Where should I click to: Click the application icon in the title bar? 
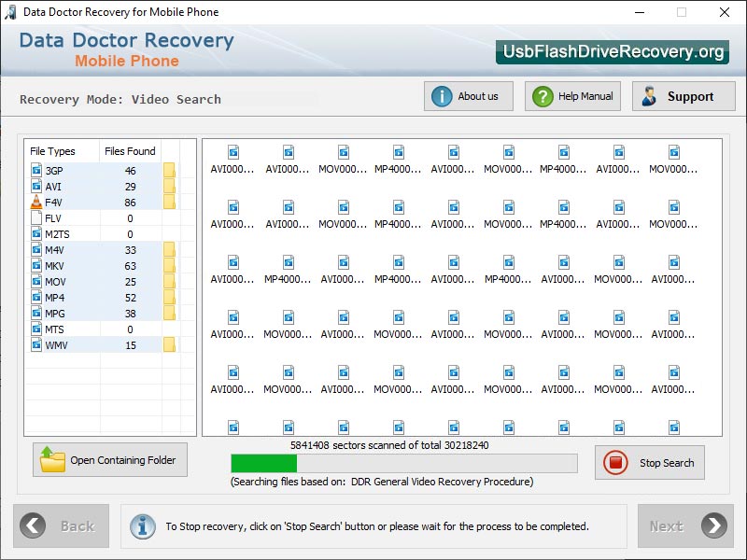click(x=9, y=12)
